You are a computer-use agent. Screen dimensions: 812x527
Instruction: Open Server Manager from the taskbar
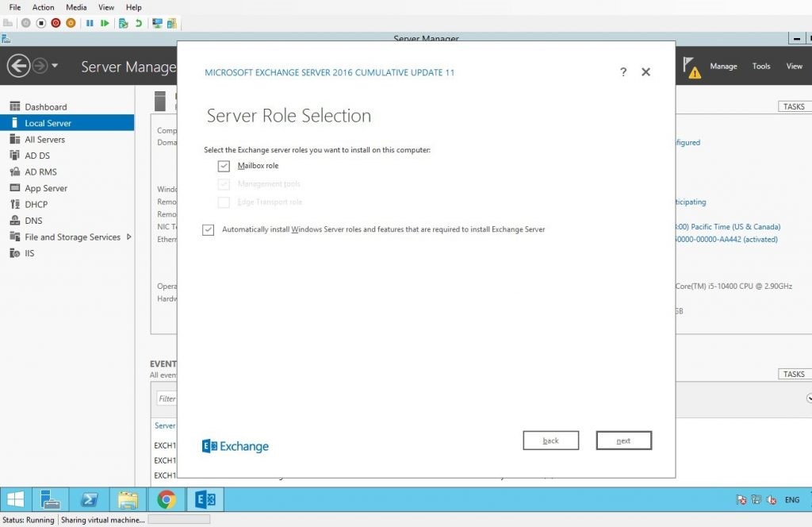(x=50, y=499)
